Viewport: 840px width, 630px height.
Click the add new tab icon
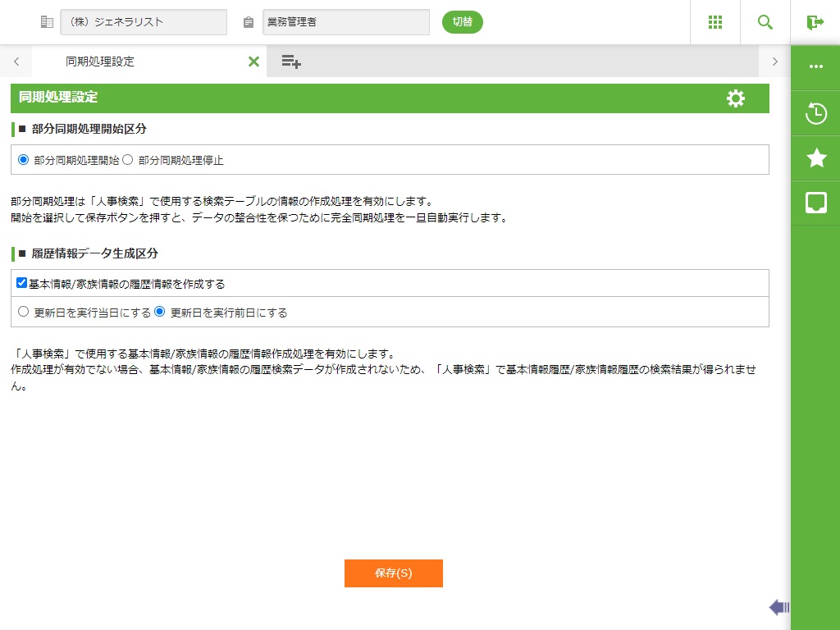tap(291, 62)
